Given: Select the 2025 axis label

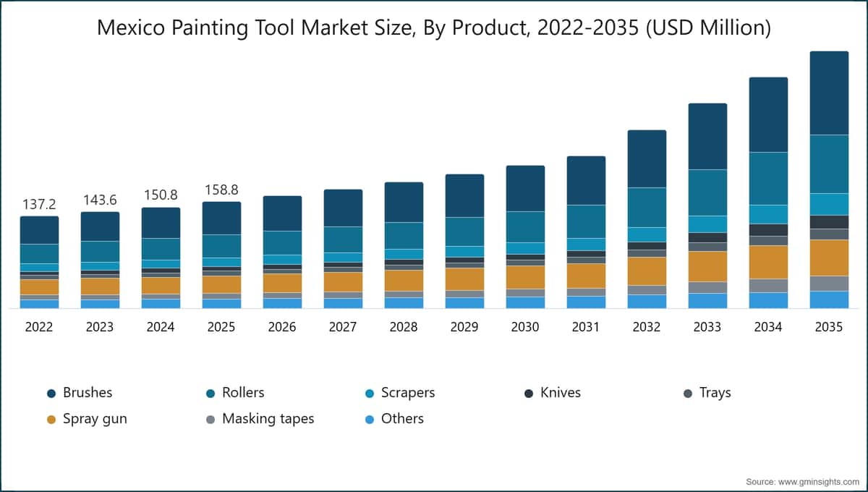Looking at the screenshot, I should (x=221, y=327).
